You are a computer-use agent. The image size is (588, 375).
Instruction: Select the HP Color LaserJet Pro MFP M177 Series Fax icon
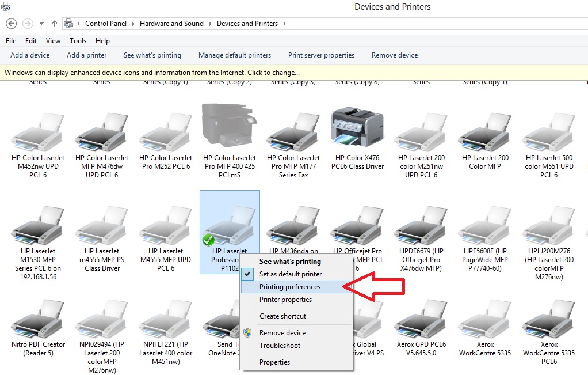[293, 132]
